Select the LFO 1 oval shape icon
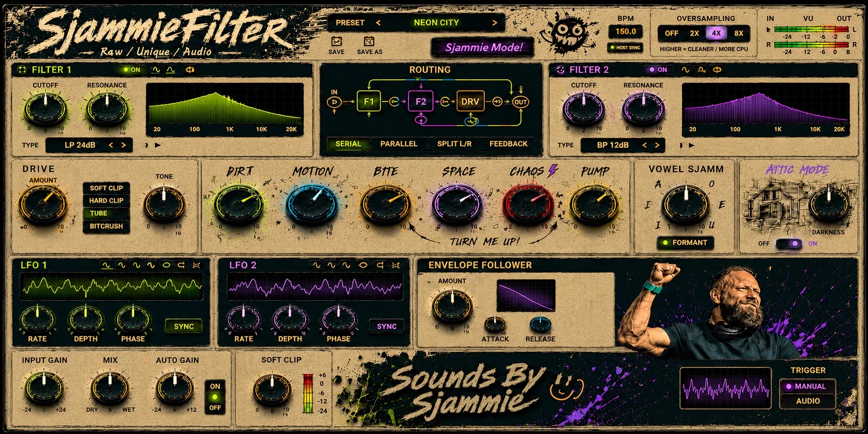868x434 pixels. 166,265
